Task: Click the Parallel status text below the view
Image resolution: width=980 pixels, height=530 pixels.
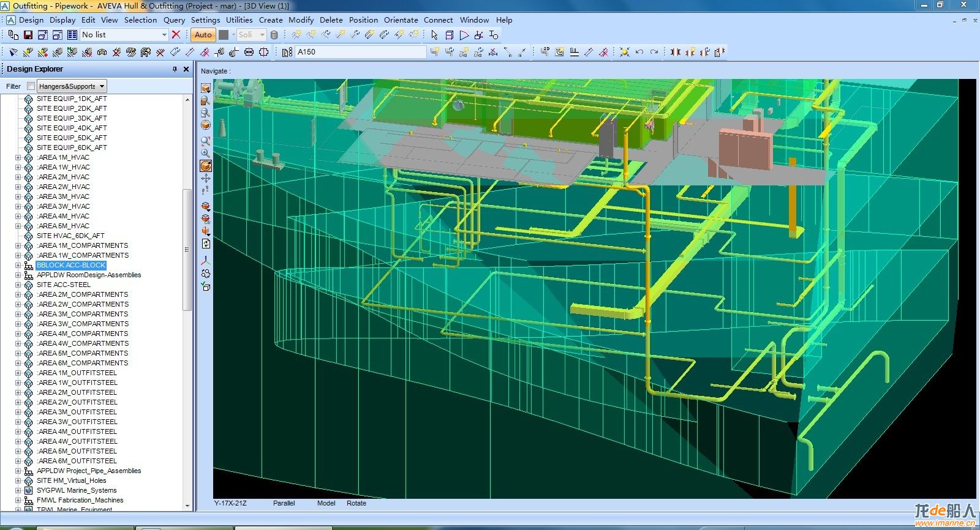Action: click(284, 503)
